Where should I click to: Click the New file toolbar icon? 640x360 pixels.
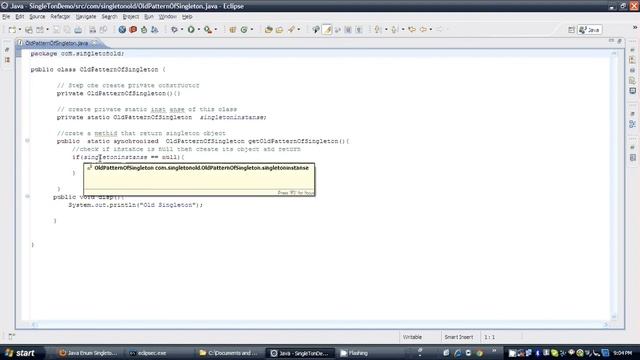[x=12, y=30]
